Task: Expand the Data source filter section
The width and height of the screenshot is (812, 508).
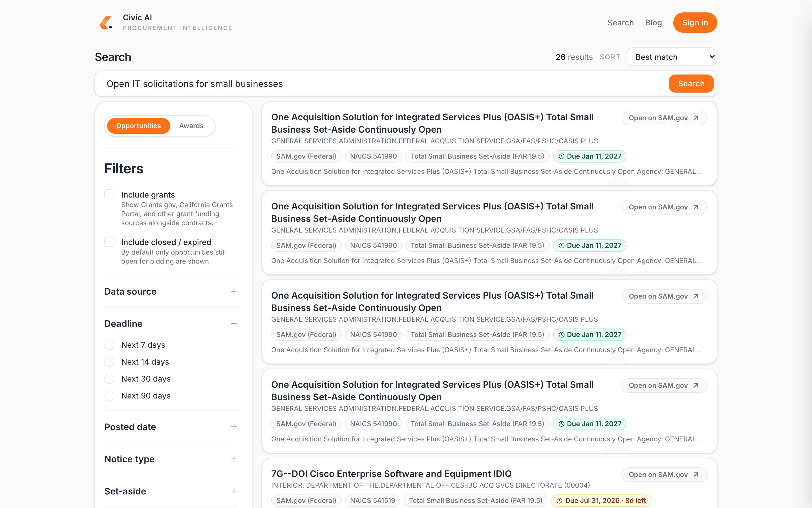Action: [171, 291]
